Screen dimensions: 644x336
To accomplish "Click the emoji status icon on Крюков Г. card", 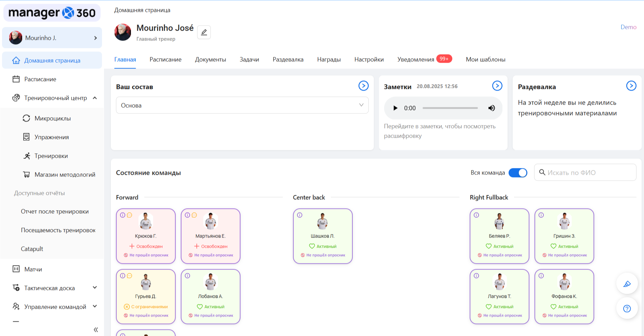I will click(x=130, y=215).
